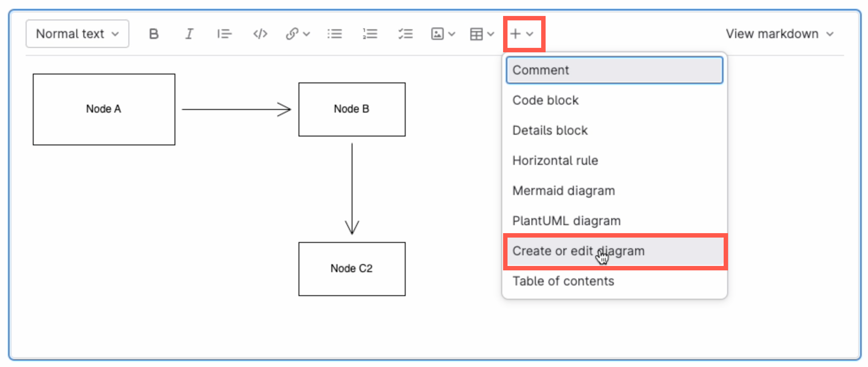Insert a Horizontal rule

(554, 160)
